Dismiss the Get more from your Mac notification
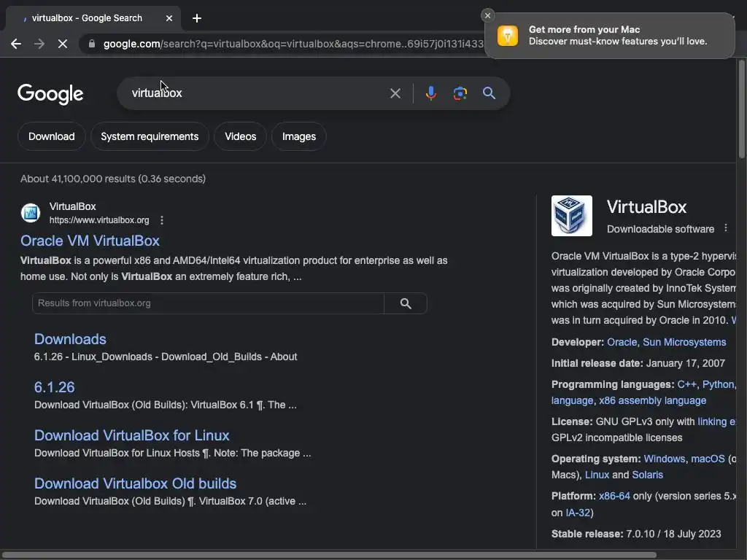Screen dimensions: 747x560 pyautogui.click(x=487, y=16)
